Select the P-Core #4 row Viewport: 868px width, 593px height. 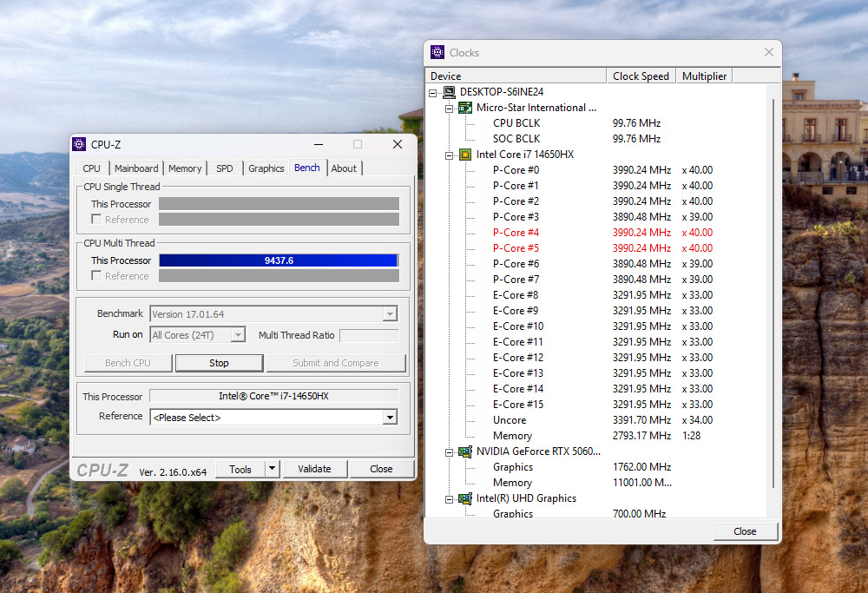click(x=516, y=233)
